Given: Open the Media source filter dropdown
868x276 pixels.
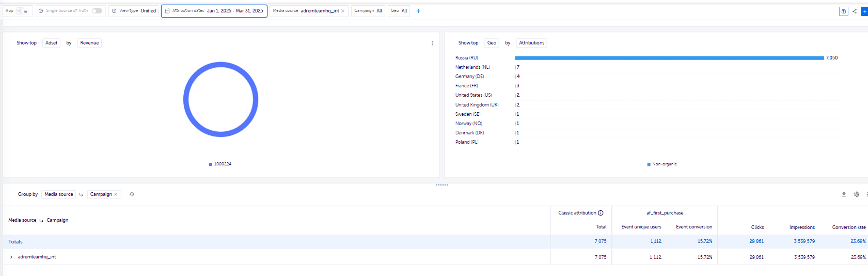Looking at the screenshot, I should [309, 11].
